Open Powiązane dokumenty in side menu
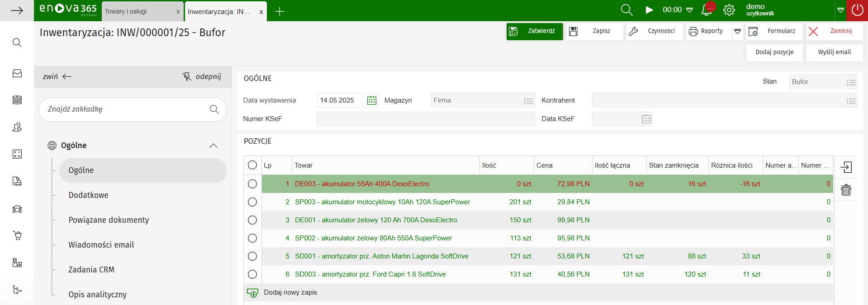Image resolution: width=868 pixels, height=305 pixels. [109, 220]
